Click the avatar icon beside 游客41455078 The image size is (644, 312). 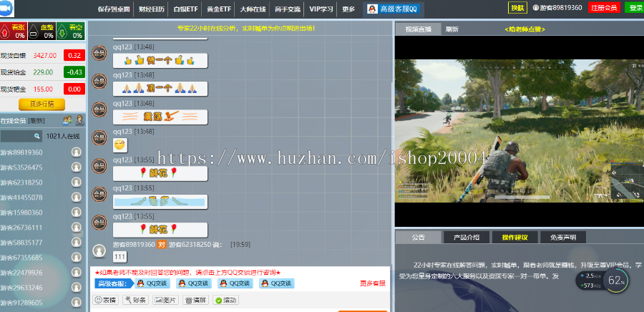76,198
